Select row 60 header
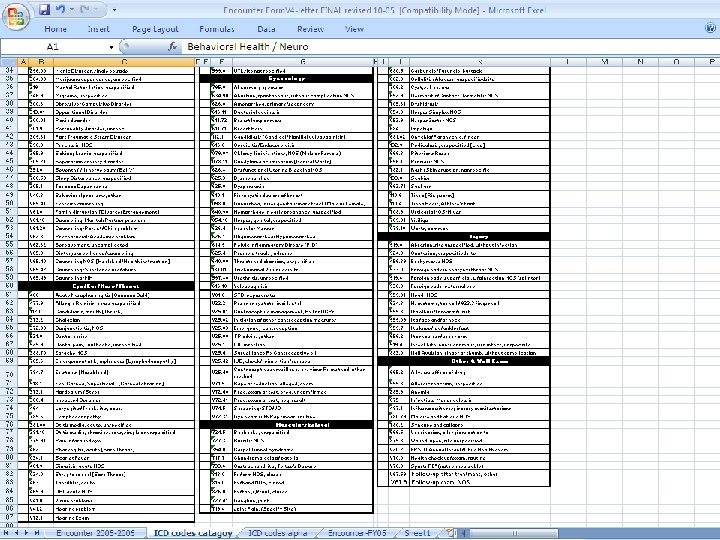 9,286
